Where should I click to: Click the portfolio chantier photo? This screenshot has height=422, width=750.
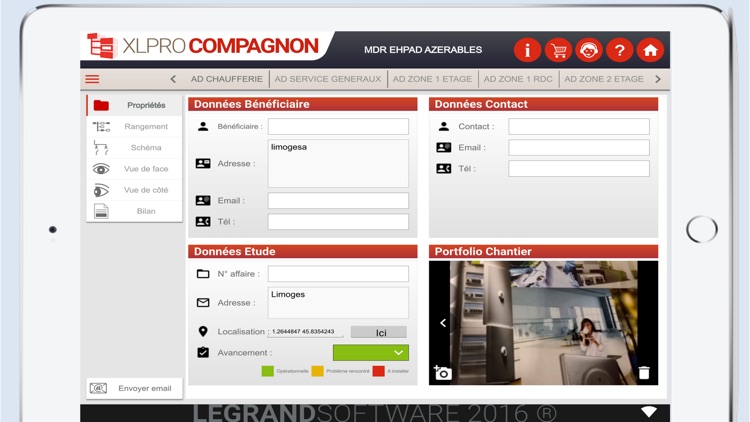coord(543,323)
